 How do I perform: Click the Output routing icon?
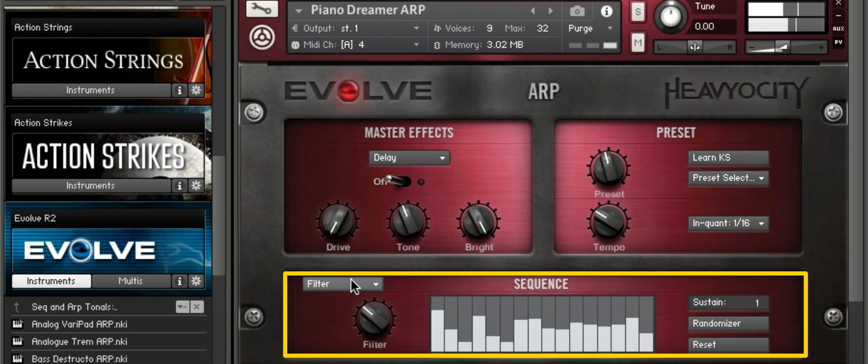pyautogui.click(x=295, y=29)
